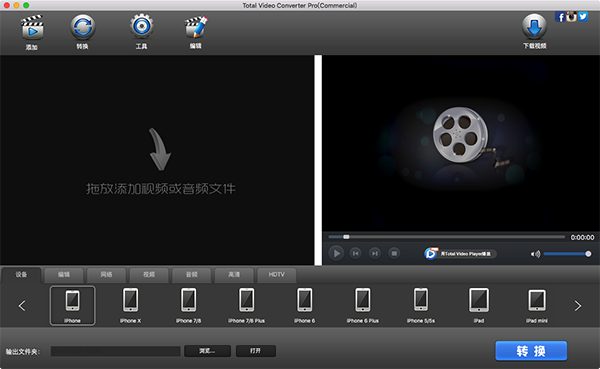Select the iPad mini device preset
Screen dimensions: 600x369
click(537, 306)
